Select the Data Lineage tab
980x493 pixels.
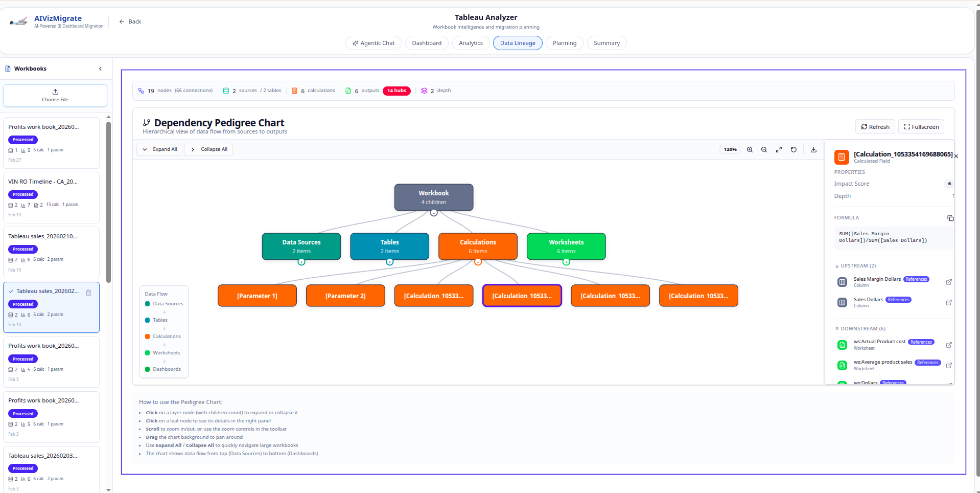pos(518,43)
